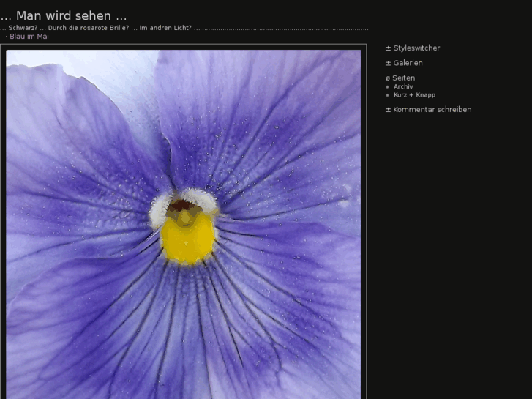The height and width of the screenshot is (399, 532).
Task: Click the small dot before Blau im Mai
Action: coord(6,37)
